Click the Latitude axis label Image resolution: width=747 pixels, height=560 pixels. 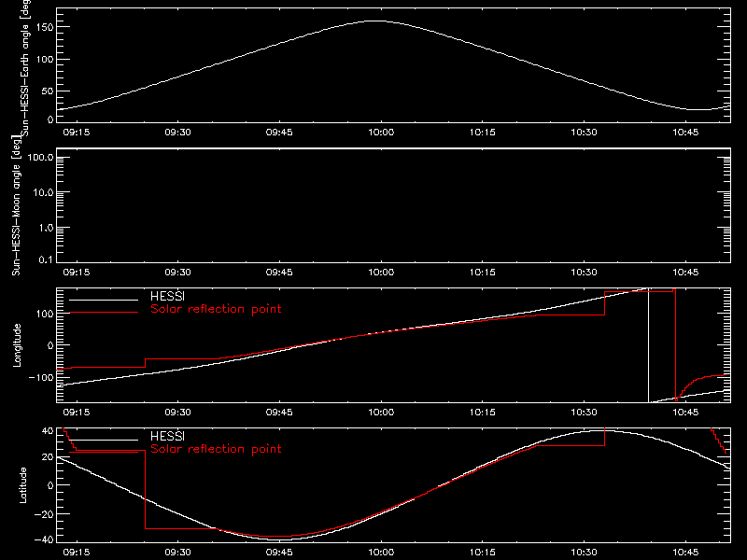[x=22, y=485]
